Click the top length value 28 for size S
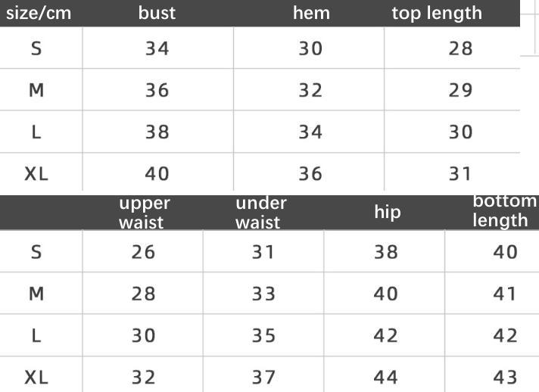 click(x=461, y=49)
